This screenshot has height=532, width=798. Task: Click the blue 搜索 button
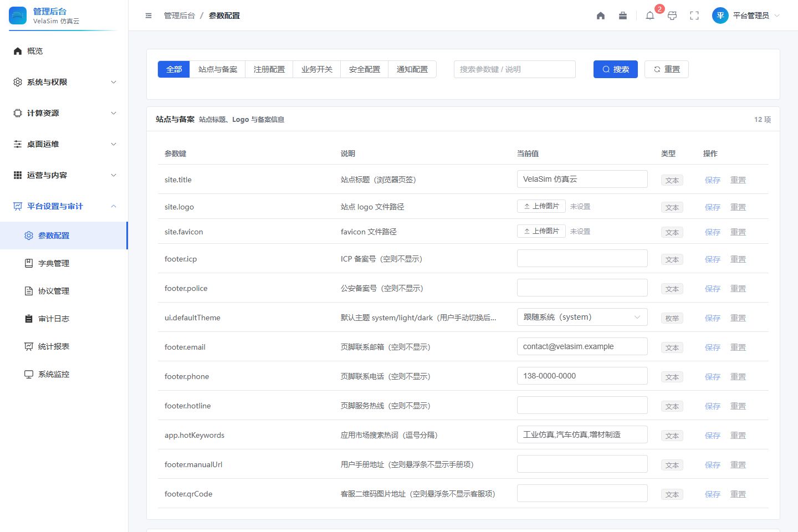[x=616, y=69]
